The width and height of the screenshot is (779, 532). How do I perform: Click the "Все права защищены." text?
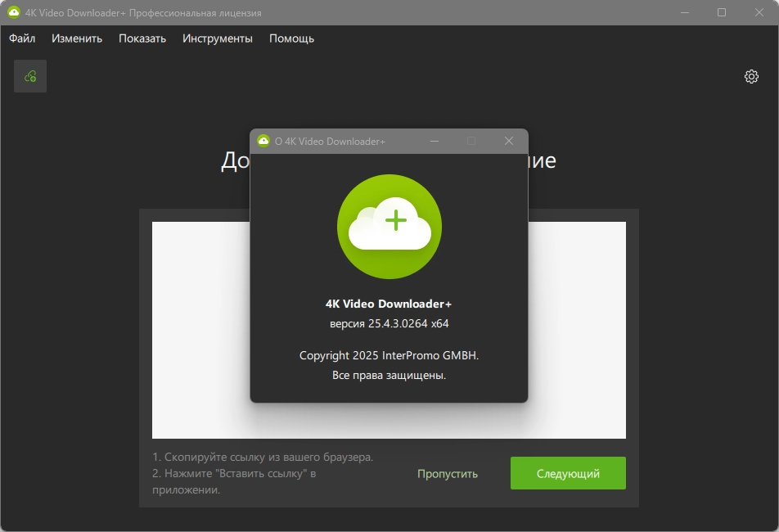pyautogui.click(x=389, y=376)
